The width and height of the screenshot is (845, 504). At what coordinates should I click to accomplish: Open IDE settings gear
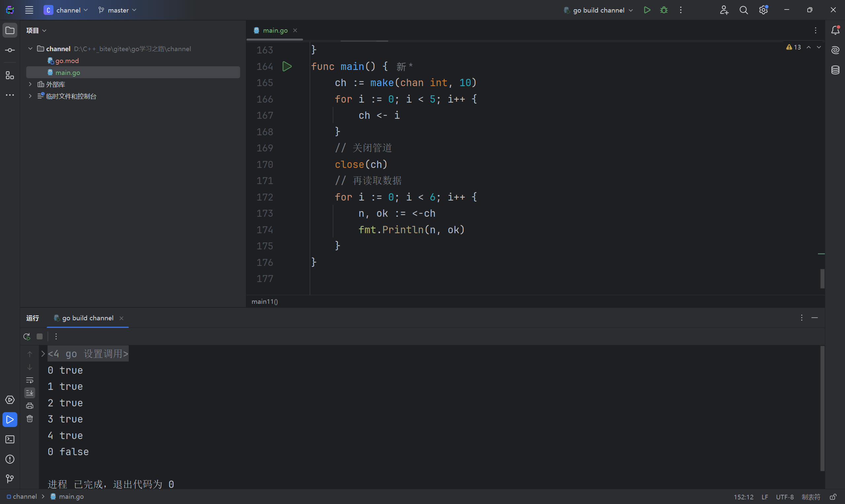763,10
